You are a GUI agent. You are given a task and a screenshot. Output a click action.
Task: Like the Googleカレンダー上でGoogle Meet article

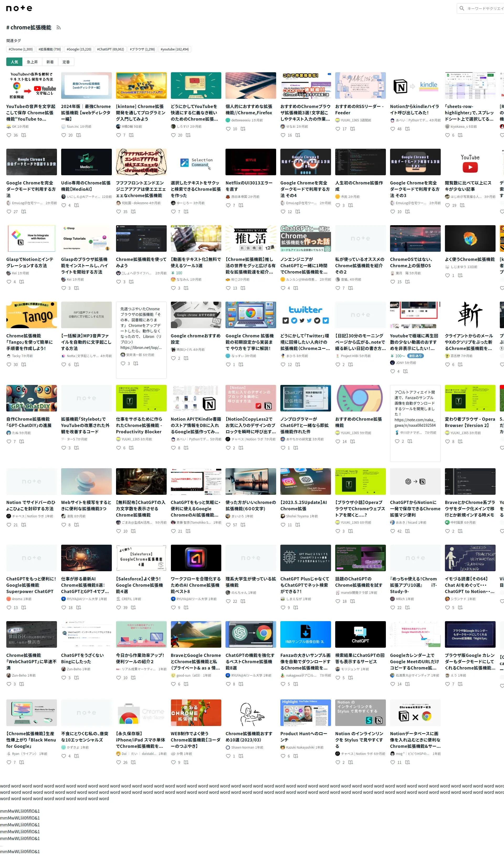pos(393,684)
